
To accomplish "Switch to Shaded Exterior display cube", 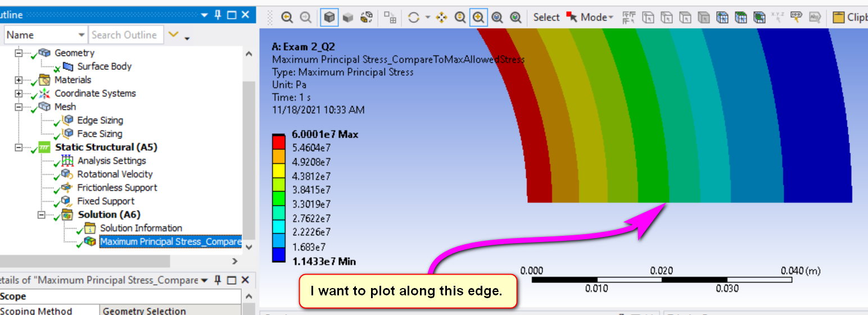I will click(x=348, y=17).
